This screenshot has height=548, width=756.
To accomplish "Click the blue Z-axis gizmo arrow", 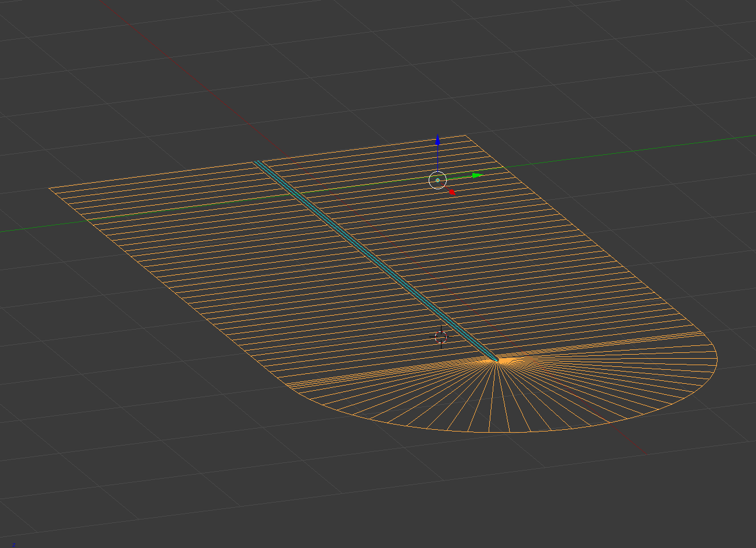I will [437, 140].
